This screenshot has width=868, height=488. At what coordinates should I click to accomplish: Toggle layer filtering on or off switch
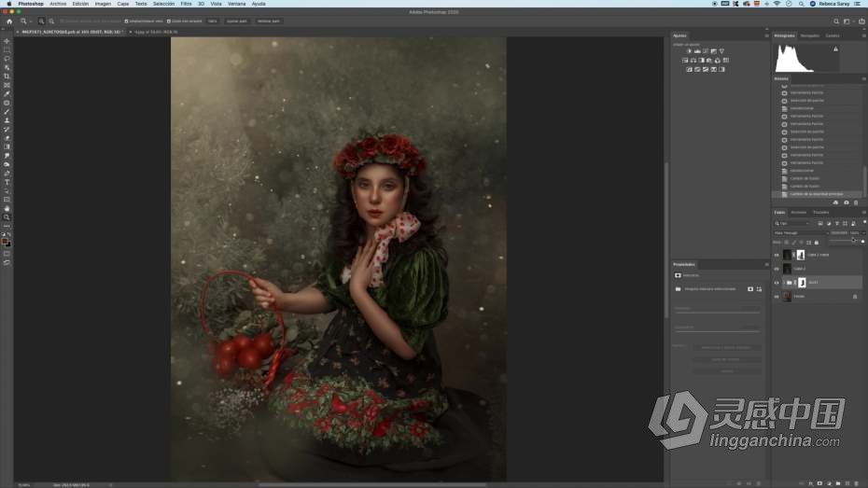(x=864, y=222)
